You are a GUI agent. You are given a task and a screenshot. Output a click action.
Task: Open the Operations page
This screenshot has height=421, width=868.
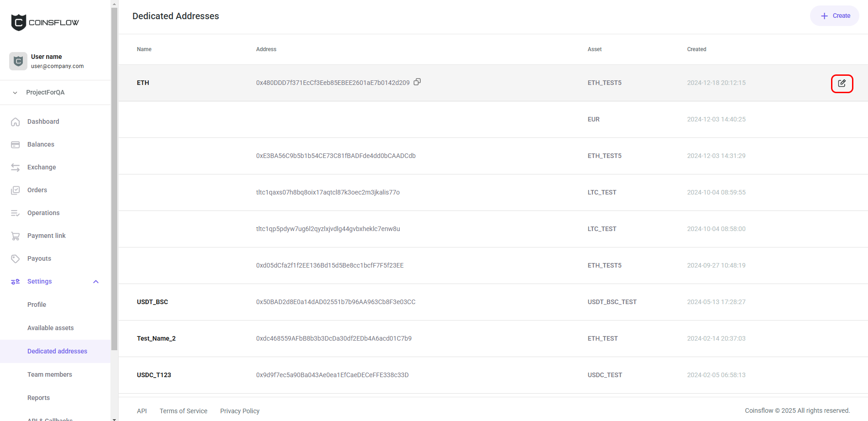(x=43, y=213)
